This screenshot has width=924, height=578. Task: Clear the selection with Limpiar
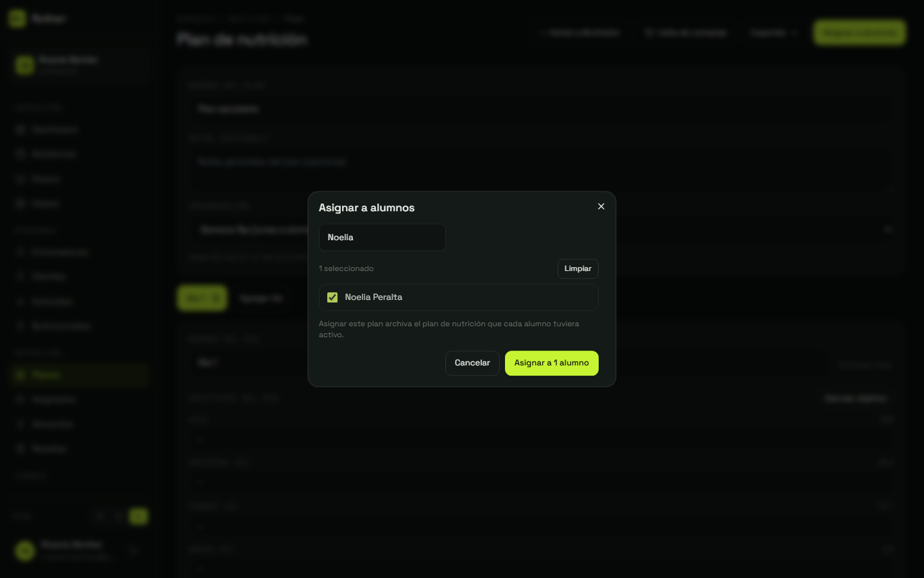(x=578, y=268)
